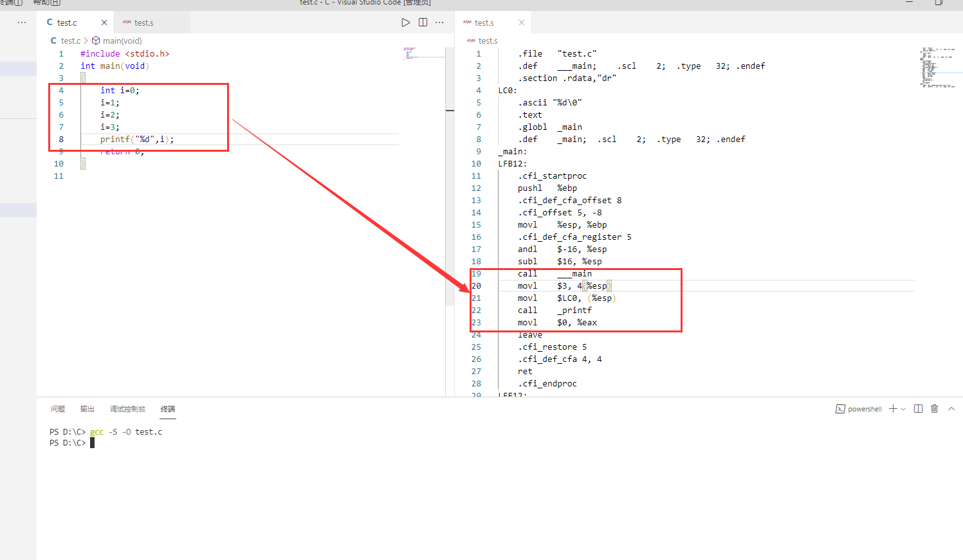Screen dimensions: 963x560
Task: Click 'pushl %ebp' instruction
Action: [x=547, y=188]
